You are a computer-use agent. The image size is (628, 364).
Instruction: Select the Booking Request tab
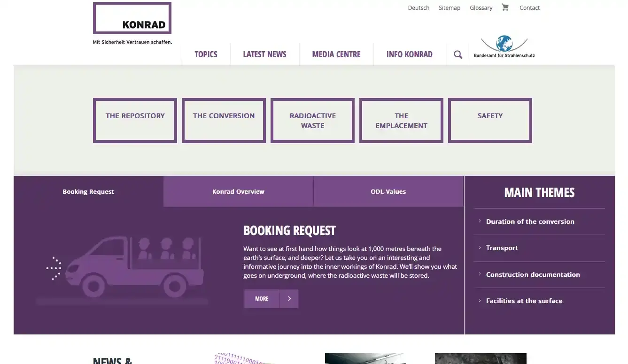(x=88, y=191)
